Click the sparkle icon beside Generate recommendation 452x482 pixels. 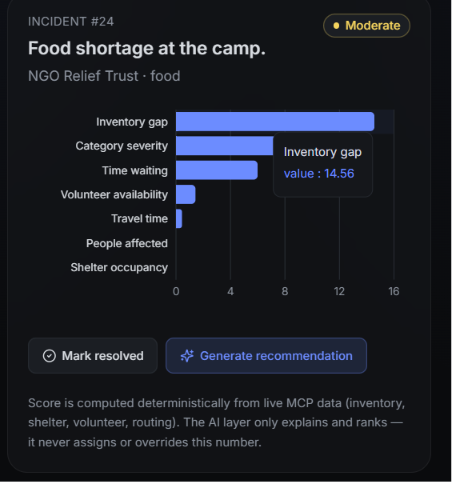click(187, 356)
